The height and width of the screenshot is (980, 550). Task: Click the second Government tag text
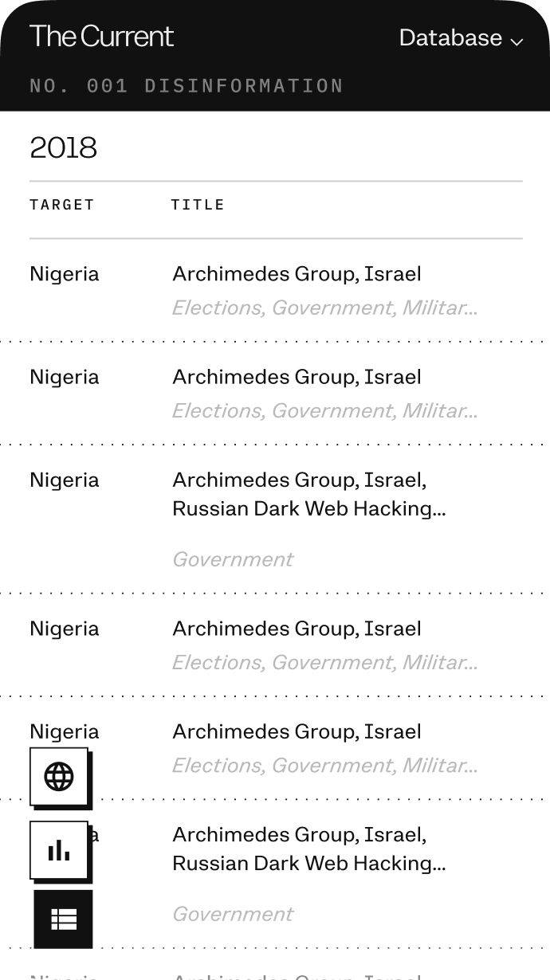[x=233, y=914]
